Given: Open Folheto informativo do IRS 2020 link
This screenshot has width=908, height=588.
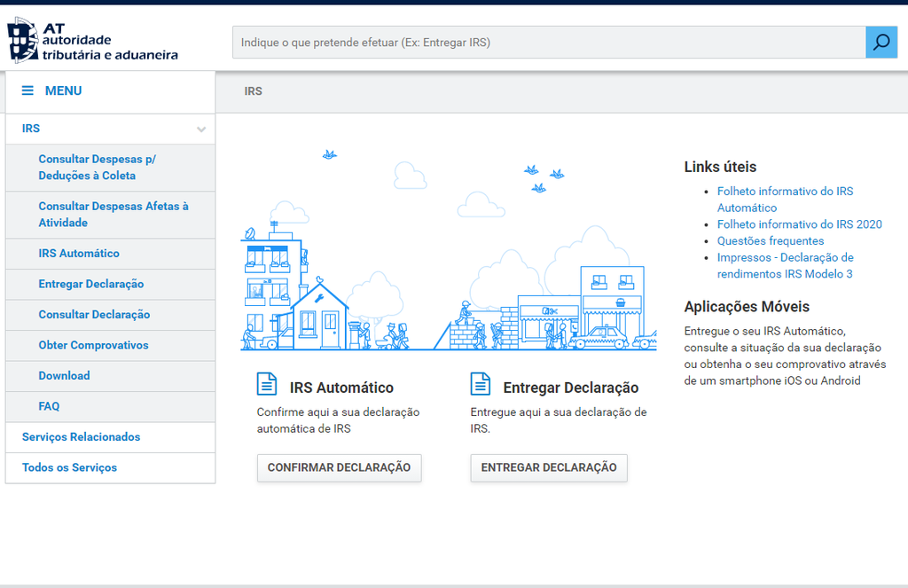Looking at the screenshot, I should (799, 224).
